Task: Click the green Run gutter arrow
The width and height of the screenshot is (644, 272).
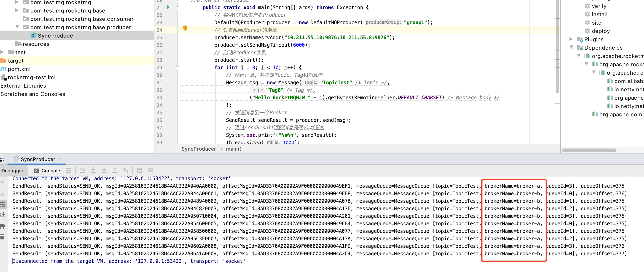Action: (x=168, y=7)
